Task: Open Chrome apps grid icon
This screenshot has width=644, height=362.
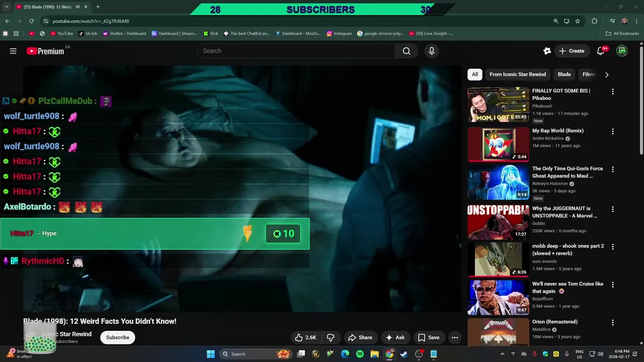Action: tap(16, 34)
